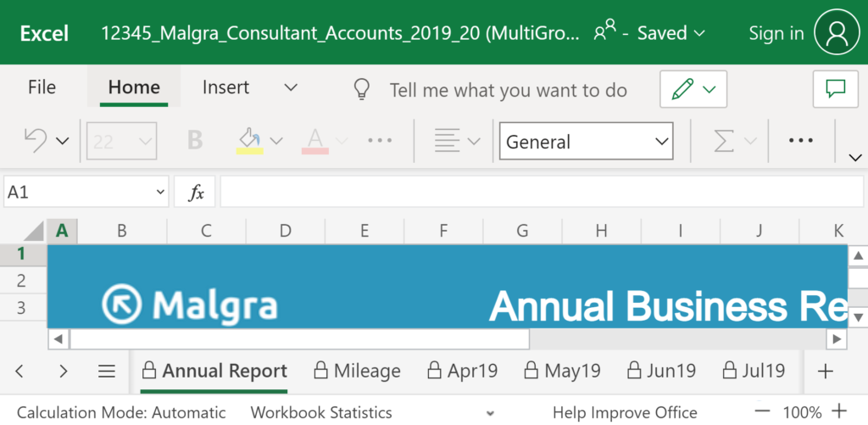The width and height of the screenshot is (868, 425).
Task: Switch to the Mileage sheet tab
Action: (357, 371)
